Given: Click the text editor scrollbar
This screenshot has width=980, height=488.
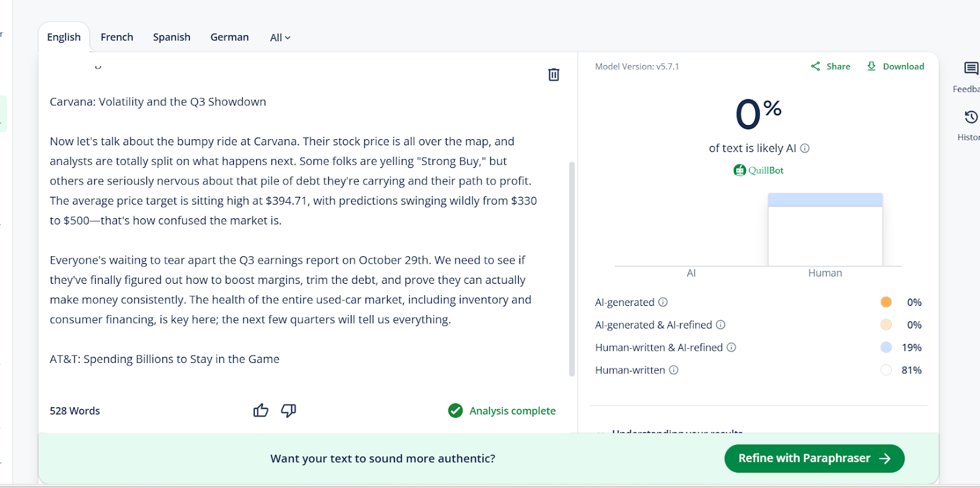Looking at the screenshot, I should pyautogui.click(x=572, y=269).
